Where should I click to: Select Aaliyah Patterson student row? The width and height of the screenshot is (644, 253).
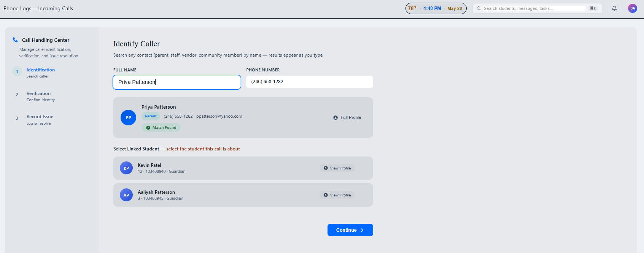243,195
